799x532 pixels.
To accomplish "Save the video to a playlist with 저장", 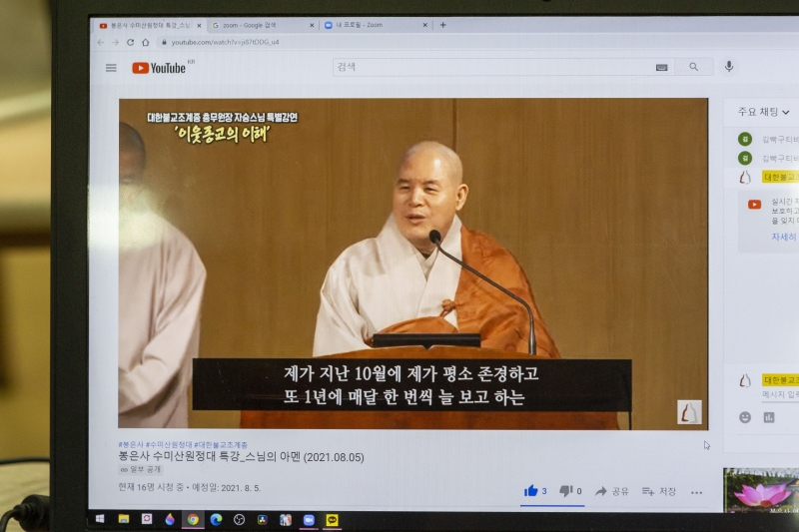I will coord(659,491).
